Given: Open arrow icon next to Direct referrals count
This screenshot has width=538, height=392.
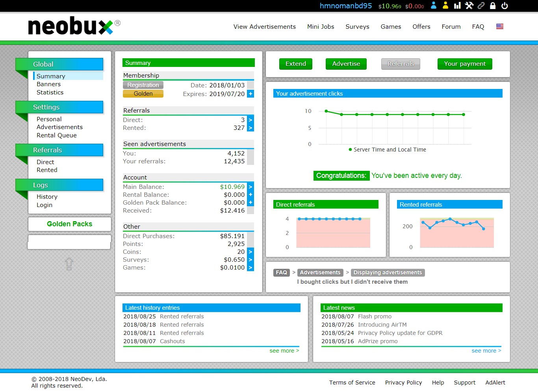Looking at the screenshot, I should [x=250, y=120].
